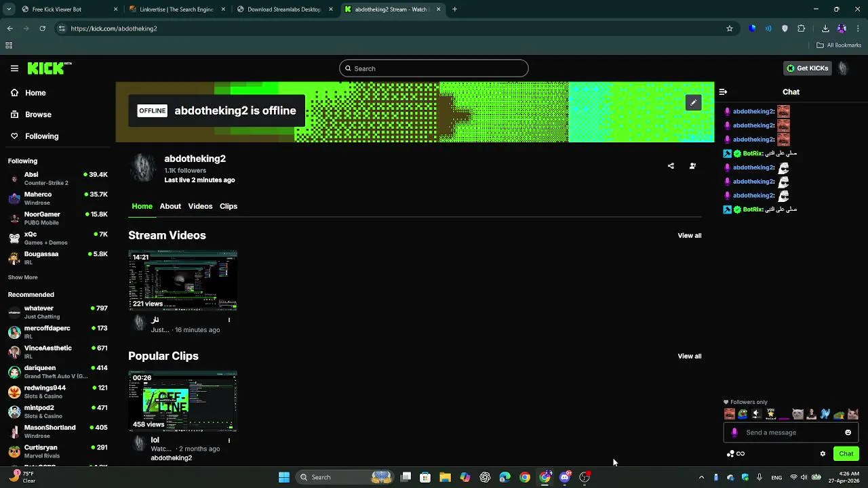Click the channel share icon
Screen dimensions: 868x488
[671, 166]
